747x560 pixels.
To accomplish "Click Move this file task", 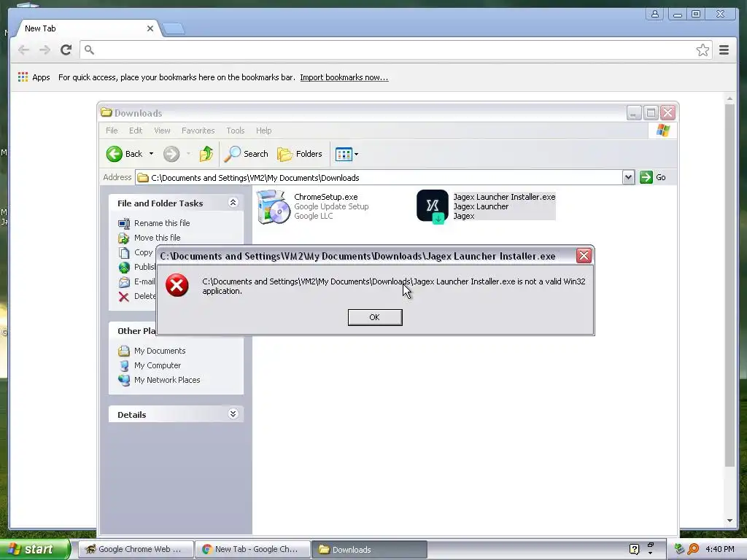I will 158,238.
